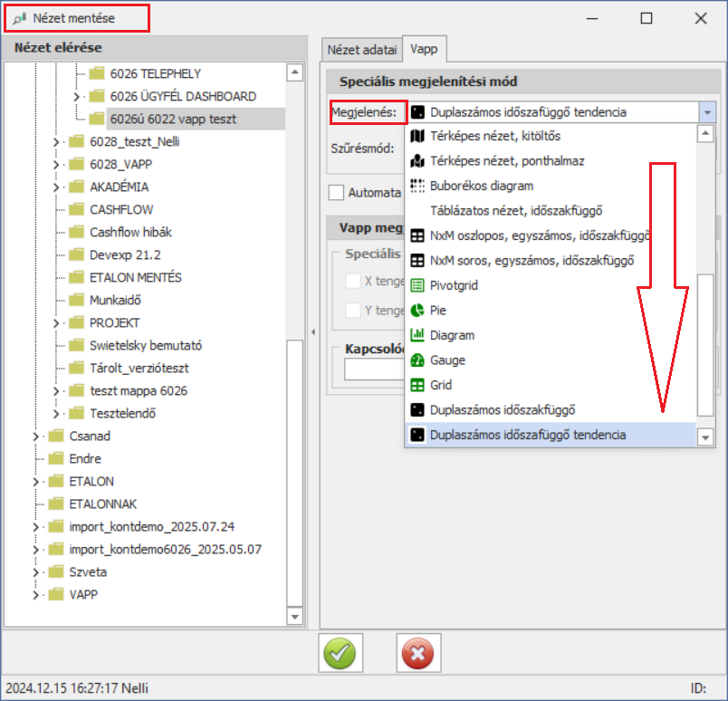This screenshot has height=701, width=728.
Task: Select Térképes nezet, kitöltős map icon
Action: pos(417,136)
